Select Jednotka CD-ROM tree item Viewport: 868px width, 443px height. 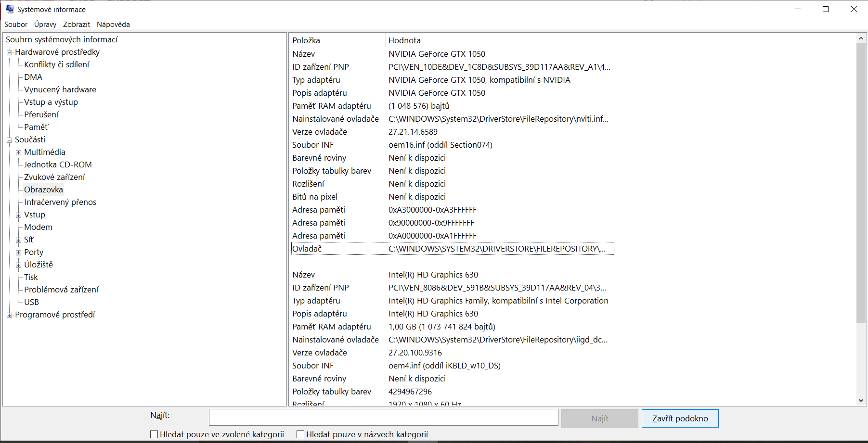pyautogui.click(x=58, y=165)
